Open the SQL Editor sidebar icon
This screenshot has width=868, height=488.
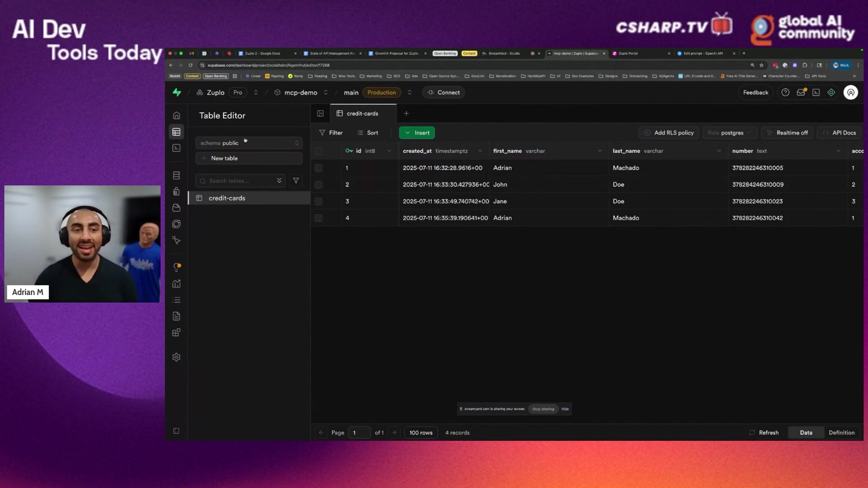click(x=176, y=148)
